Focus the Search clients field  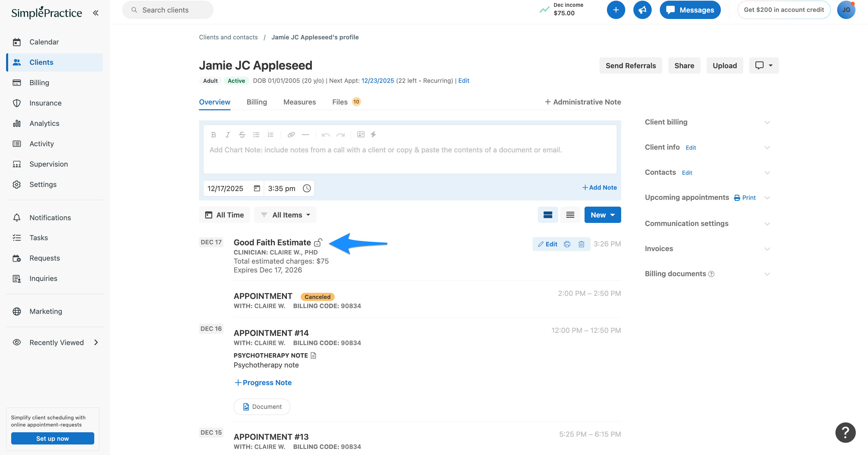(168, 10)
